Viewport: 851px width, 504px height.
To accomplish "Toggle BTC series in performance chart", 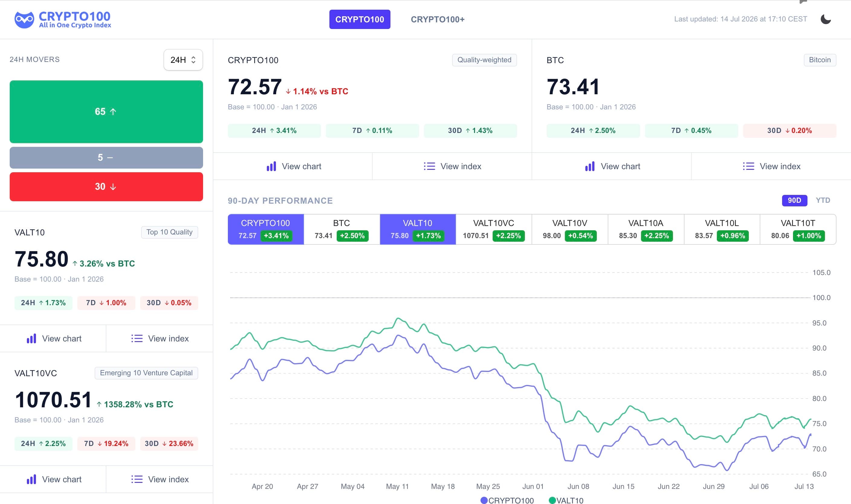I will pyautogui.click(x=341, y=229).
